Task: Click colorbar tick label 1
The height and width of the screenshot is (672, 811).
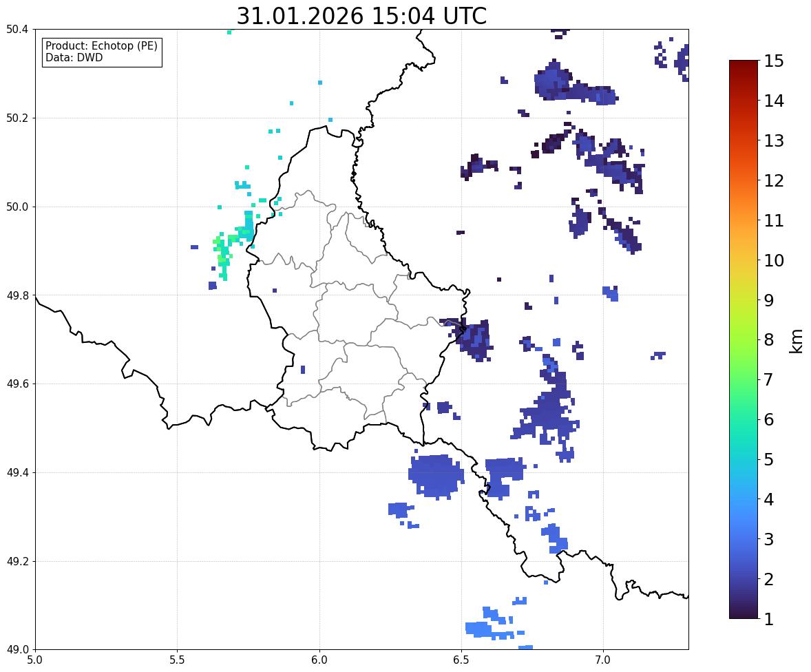Action: coord(769,619)
